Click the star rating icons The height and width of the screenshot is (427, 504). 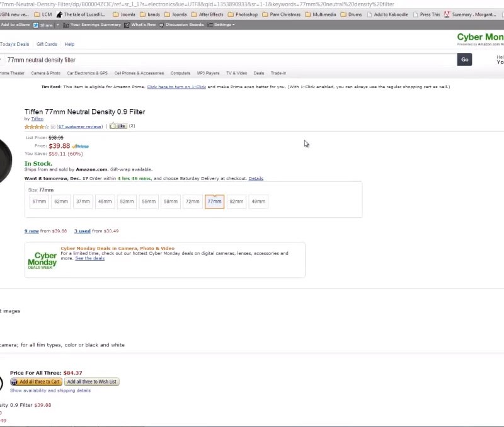tap(37, 127)
